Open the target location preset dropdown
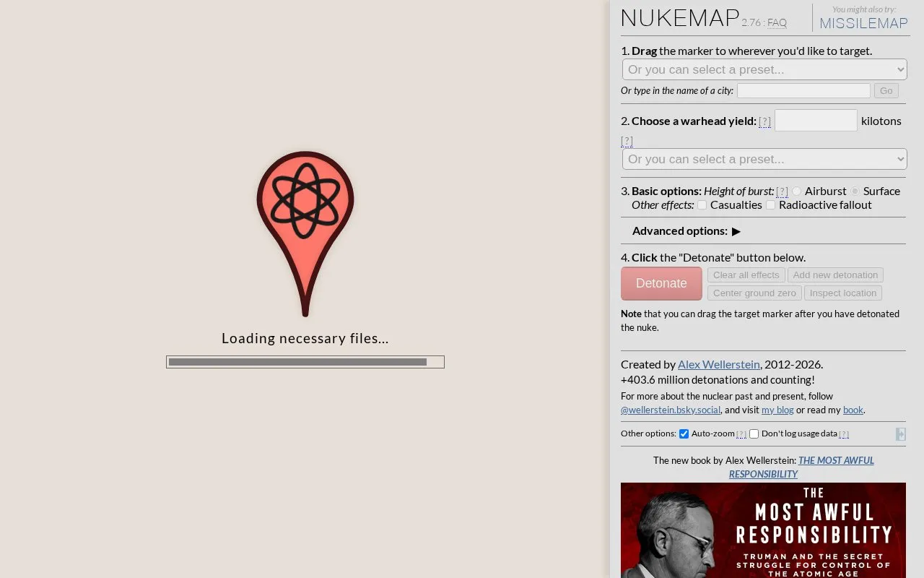Image resolution: width=924 pixels, height=578 pixels. point(764,69)
